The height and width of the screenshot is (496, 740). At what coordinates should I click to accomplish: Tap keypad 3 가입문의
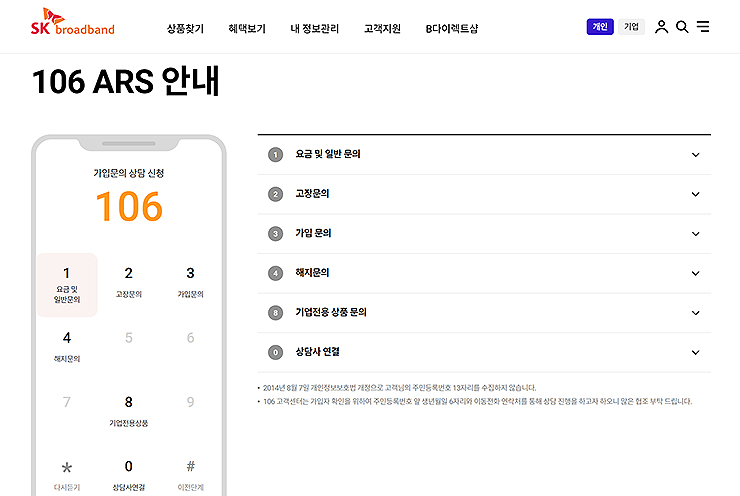tap(190, 282)
